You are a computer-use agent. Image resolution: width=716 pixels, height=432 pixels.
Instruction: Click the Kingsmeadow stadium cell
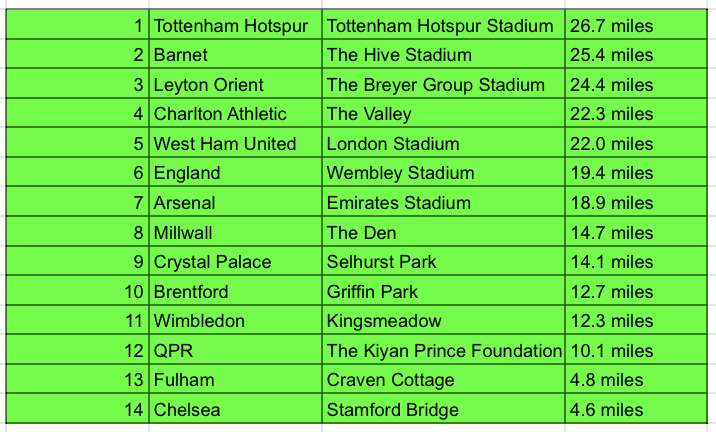[x=443, y=320]
